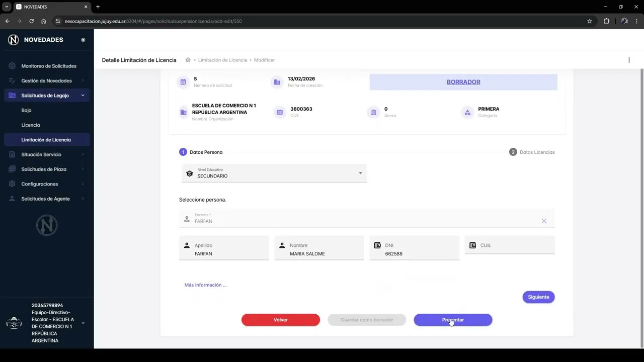The height and width of the screenshot is (362, 644).
Task: Expand Configuraciones menu
Action: tap(47, 184)
